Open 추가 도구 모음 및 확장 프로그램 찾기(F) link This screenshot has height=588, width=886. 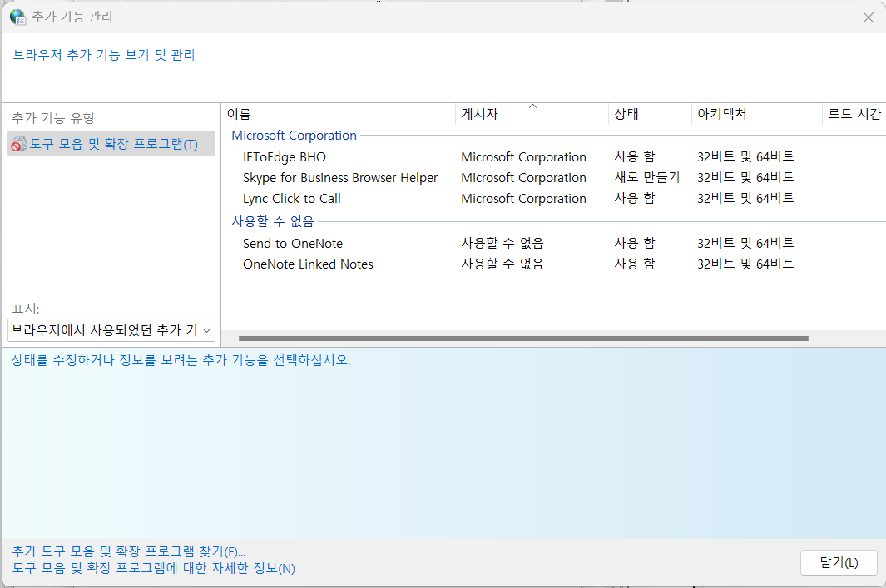tap(129, 551)
